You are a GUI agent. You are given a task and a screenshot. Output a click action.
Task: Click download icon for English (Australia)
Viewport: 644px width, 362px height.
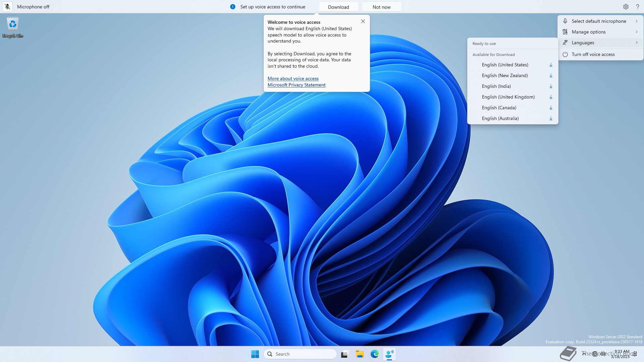(550, 119)
